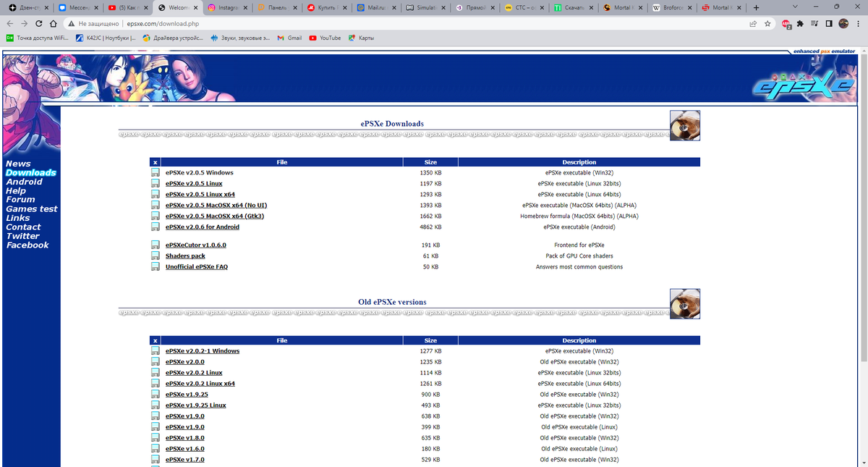Open Android in the left sidebar

tap(24, 182)
